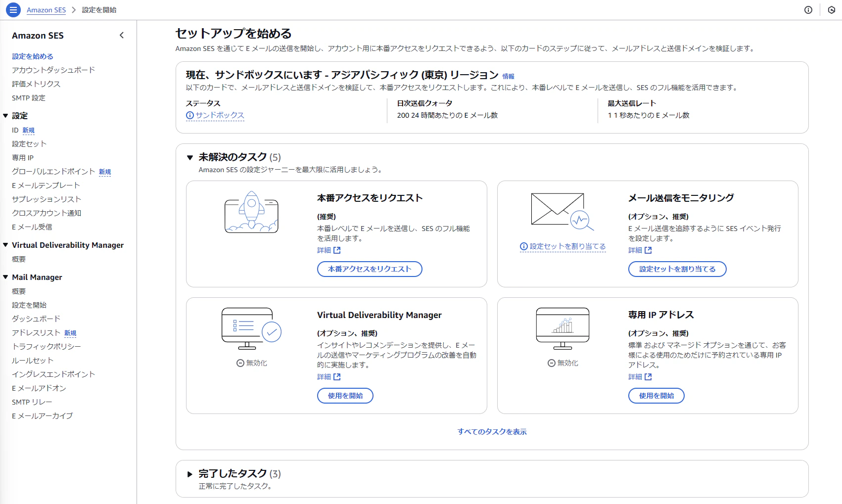Open ダッシュボード under Mail Manager
This screenshot has height=504, width=842.
tap(36, 319)
